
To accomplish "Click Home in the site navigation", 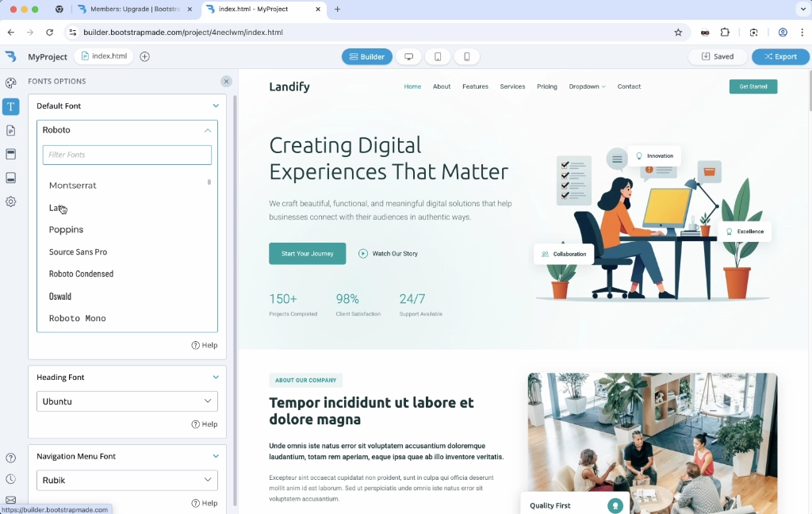I will [x=412, y=86].
